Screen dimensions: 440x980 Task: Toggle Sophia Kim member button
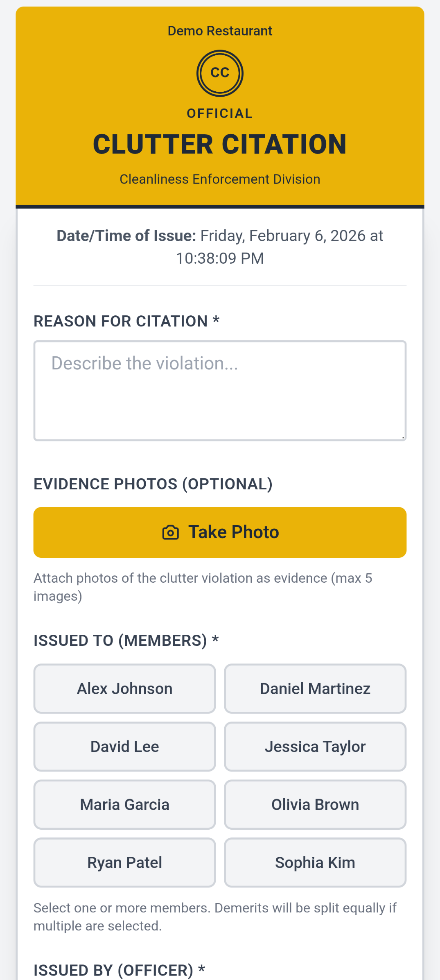pyautogui.click(x=315, y=862)
